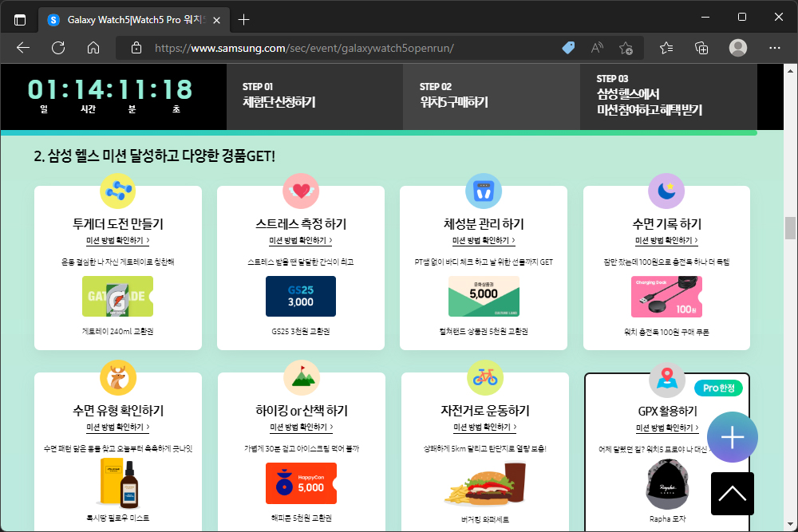Viewport: 798px width, 532px height.
Task: Open 미션 방법 확인하기 under 스트레스 측정 하기
Action: click(x=301, y=240)
